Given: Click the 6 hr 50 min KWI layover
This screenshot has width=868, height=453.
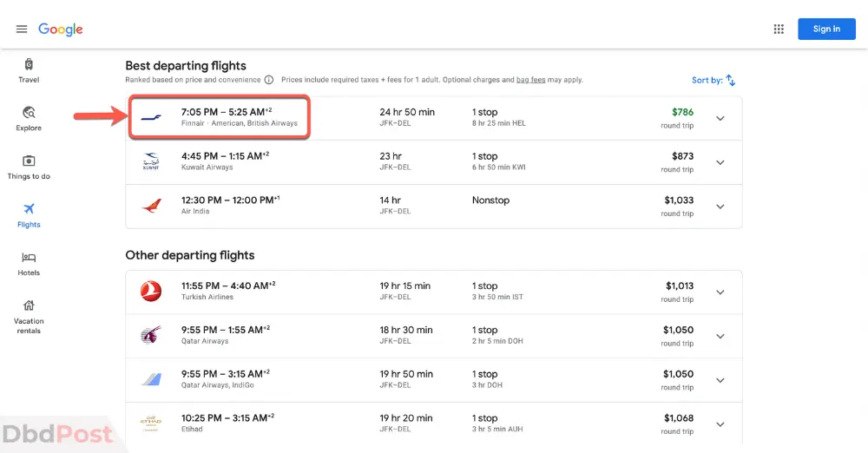Looking at the screenshot, I should coord(499,167).
